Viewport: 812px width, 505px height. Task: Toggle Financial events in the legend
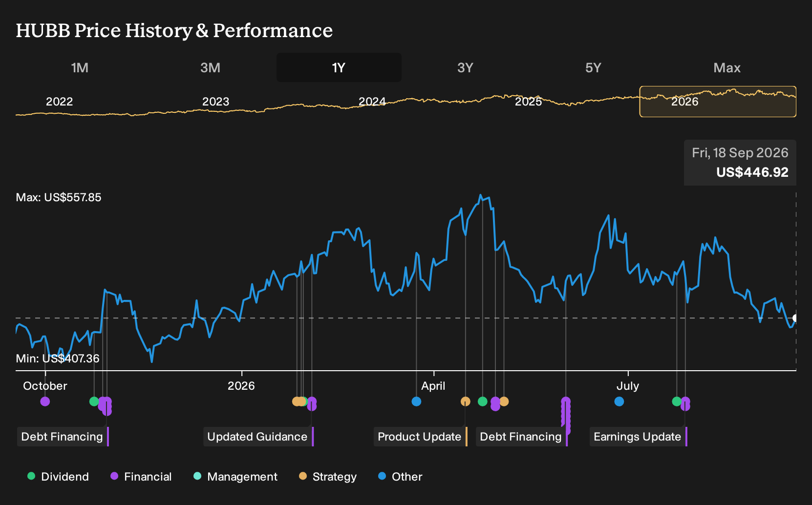pos(141,476)
